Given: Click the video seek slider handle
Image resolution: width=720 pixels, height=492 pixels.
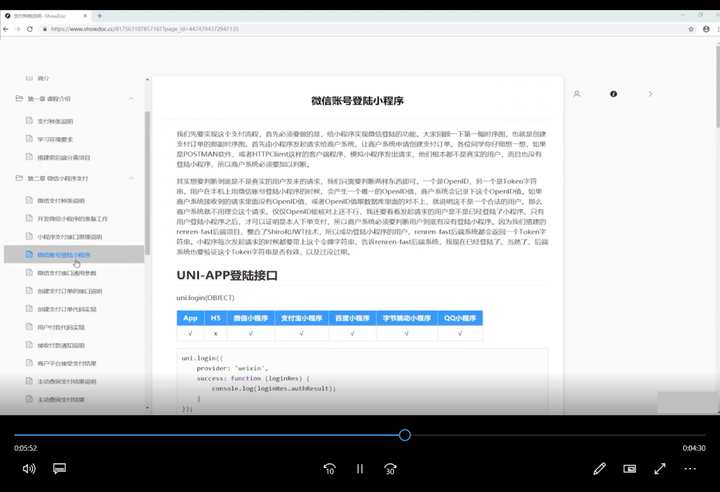Looking at the screenshot, I should 405,435.
